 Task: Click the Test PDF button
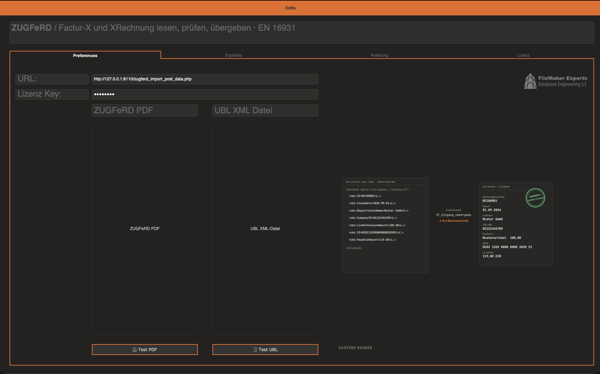coord(145,350)
